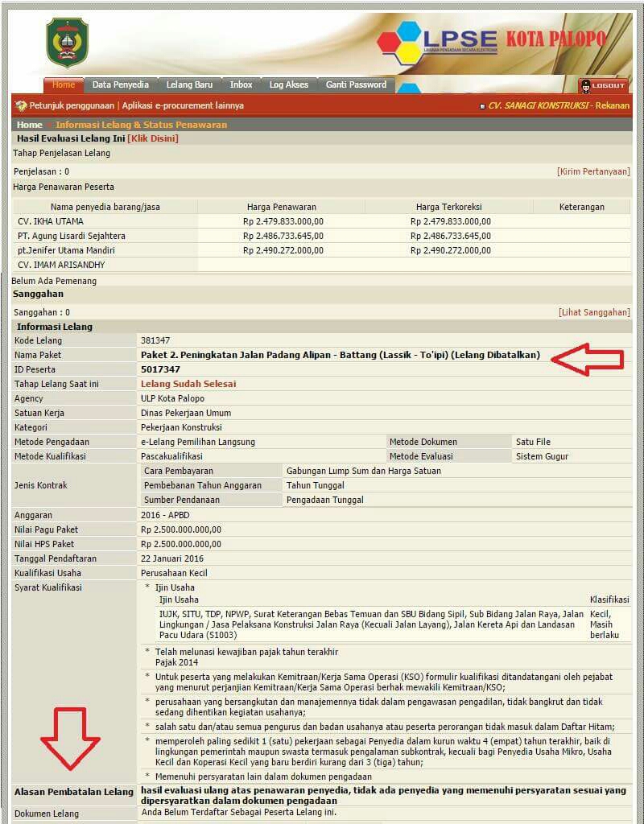
Task: Open the Lihat Sanggahan link
Action: [x=594, y=312]
